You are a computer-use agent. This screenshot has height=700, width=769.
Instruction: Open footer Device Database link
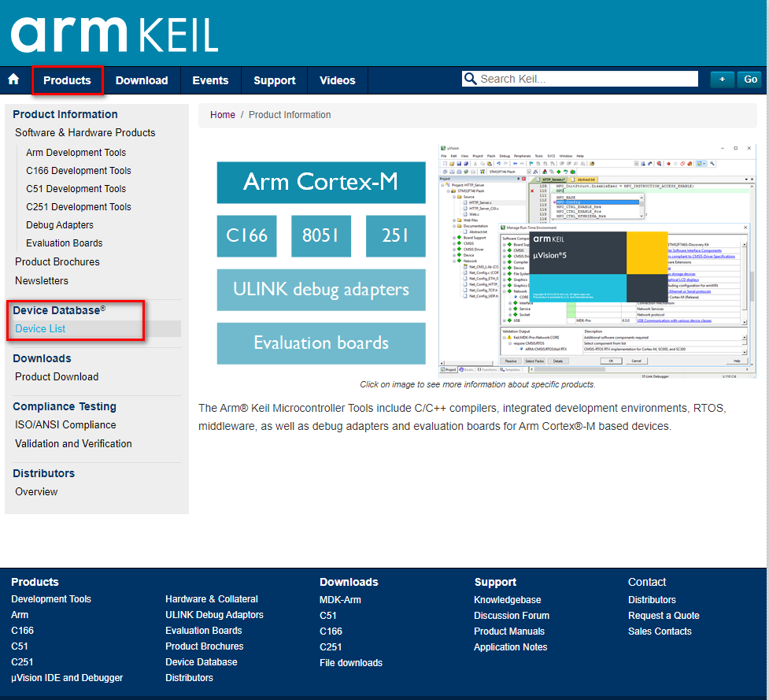[x=201, y=662]
